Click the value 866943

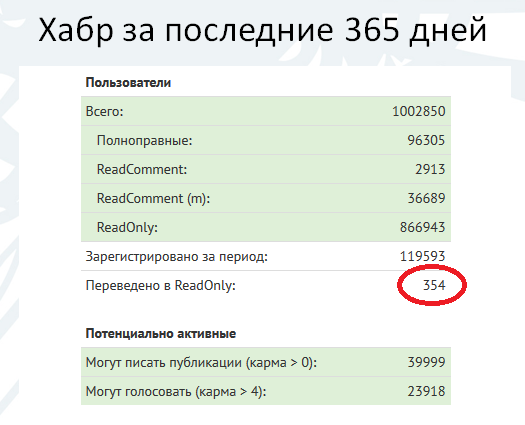423,227
